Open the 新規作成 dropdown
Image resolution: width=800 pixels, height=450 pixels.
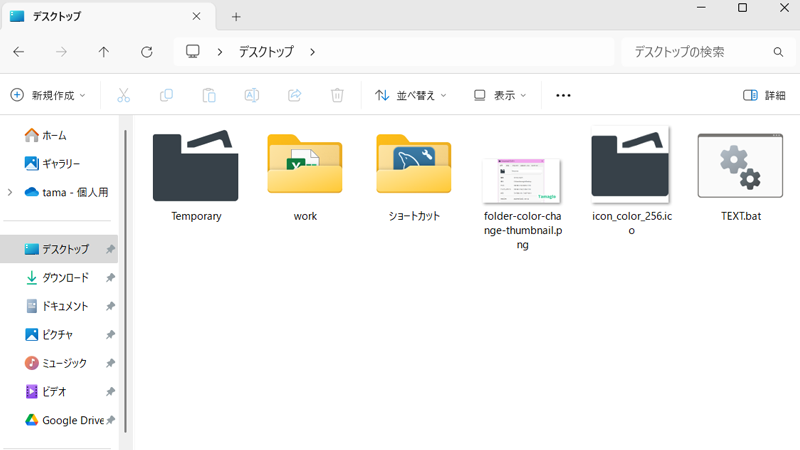tap(48, 95)
